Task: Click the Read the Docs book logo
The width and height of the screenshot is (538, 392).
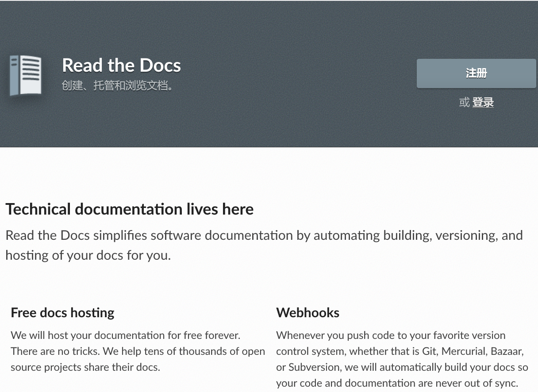Action: coord(26,75)
